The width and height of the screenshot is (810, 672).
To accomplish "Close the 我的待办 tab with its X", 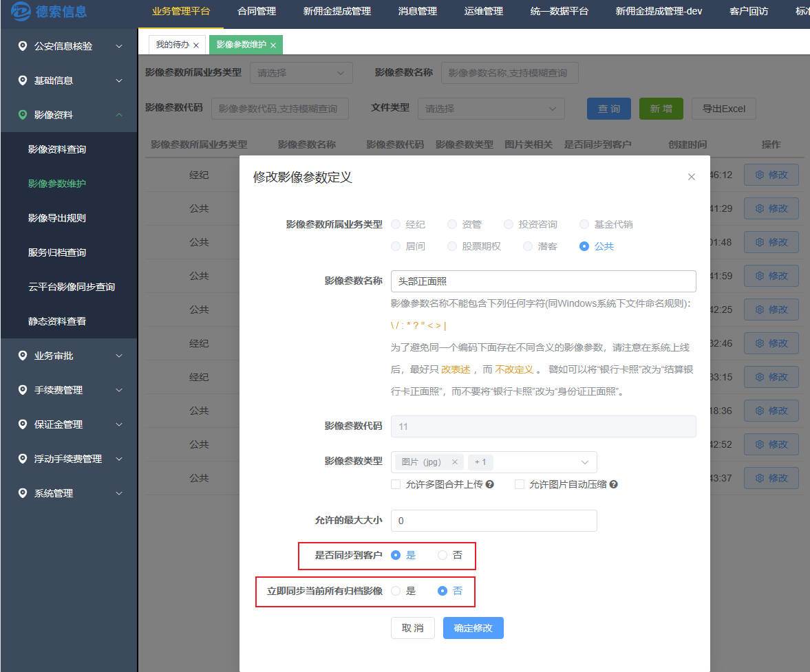I will click(196, 45).
